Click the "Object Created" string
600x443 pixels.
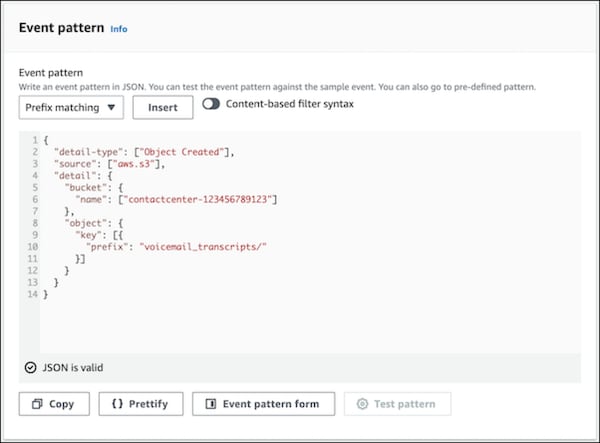[181, 152]
